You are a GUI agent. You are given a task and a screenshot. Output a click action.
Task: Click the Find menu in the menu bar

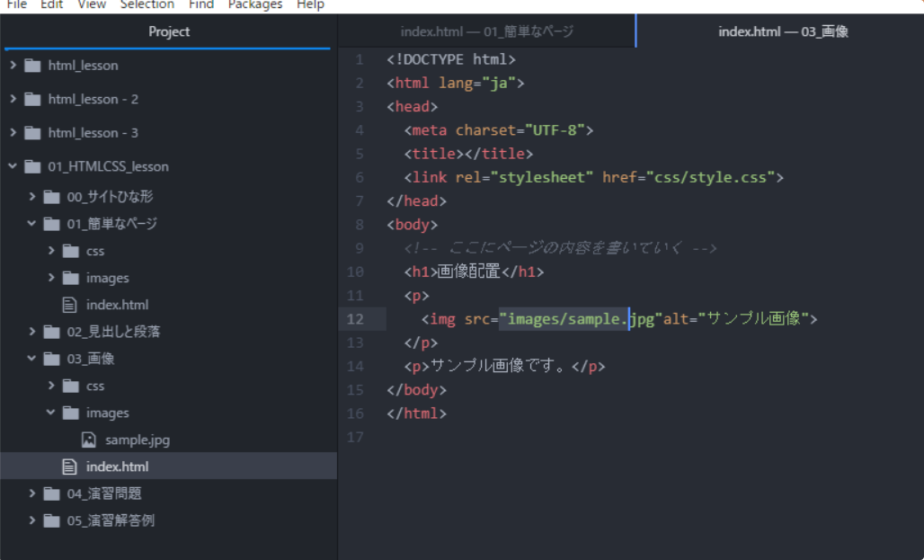pos(200,5)
